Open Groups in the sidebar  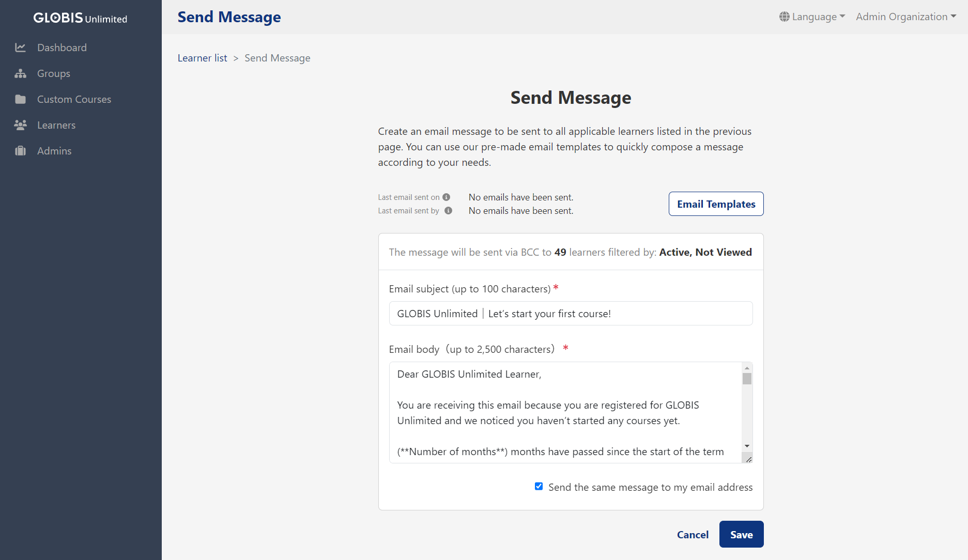click(54, 73)
